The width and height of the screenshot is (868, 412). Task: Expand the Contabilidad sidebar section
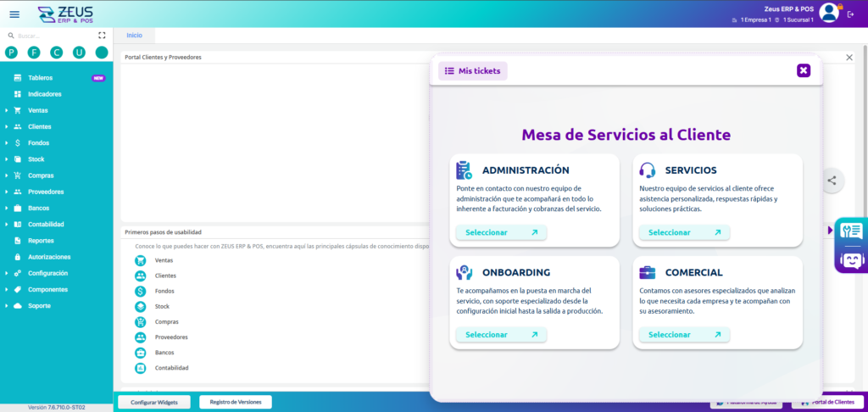pyautogui.click(x=46, y=225)
